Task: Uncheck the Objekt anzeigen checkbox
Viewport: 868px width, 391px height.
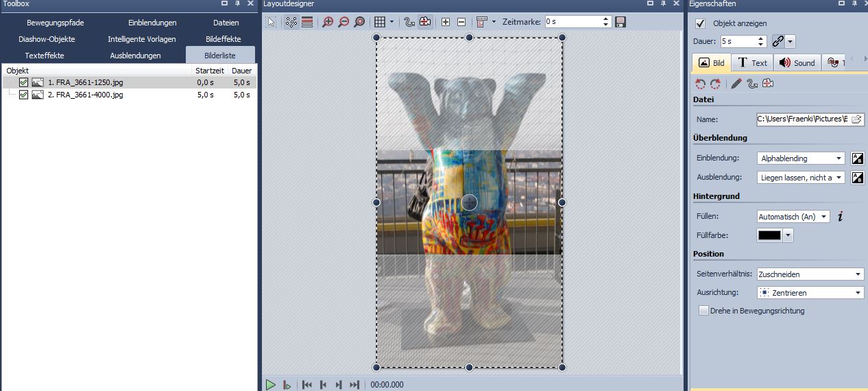Action: pos(700,23)
